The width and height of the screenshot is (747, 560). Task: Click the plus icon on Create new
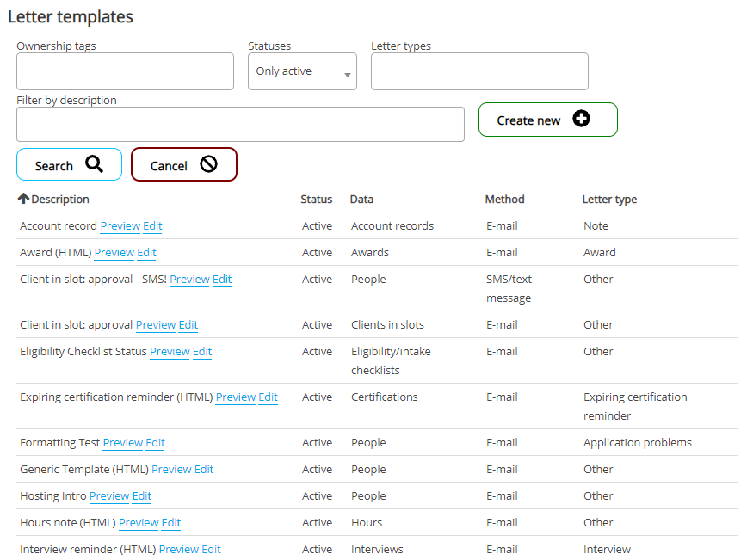point(582,120)
